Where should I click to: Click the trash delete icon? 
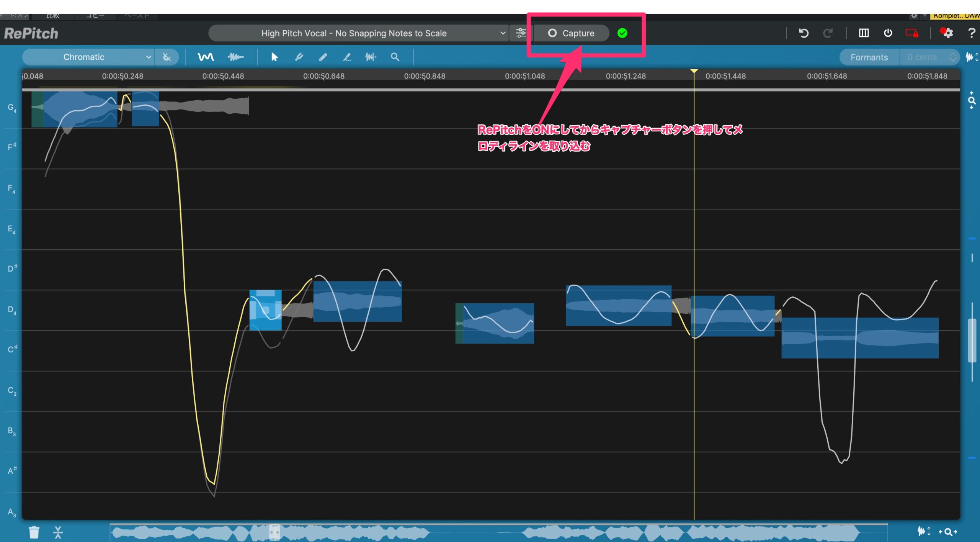coord(34,532)
